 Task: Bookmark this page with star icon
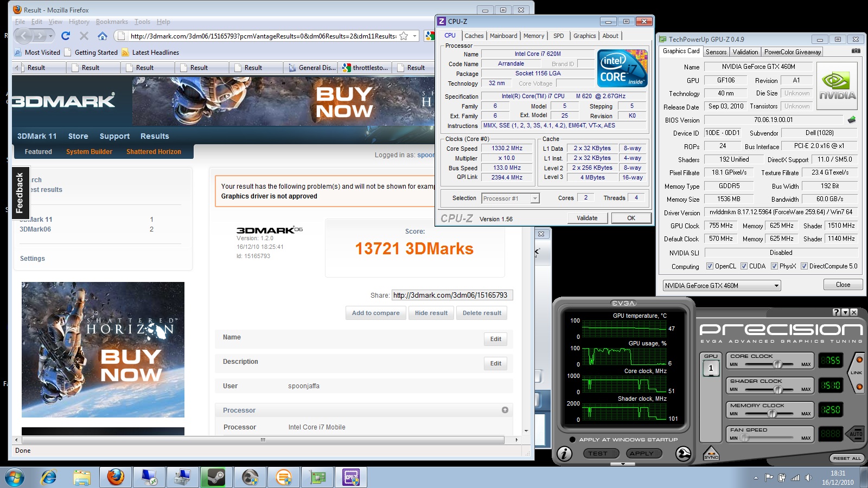point(404,36)
